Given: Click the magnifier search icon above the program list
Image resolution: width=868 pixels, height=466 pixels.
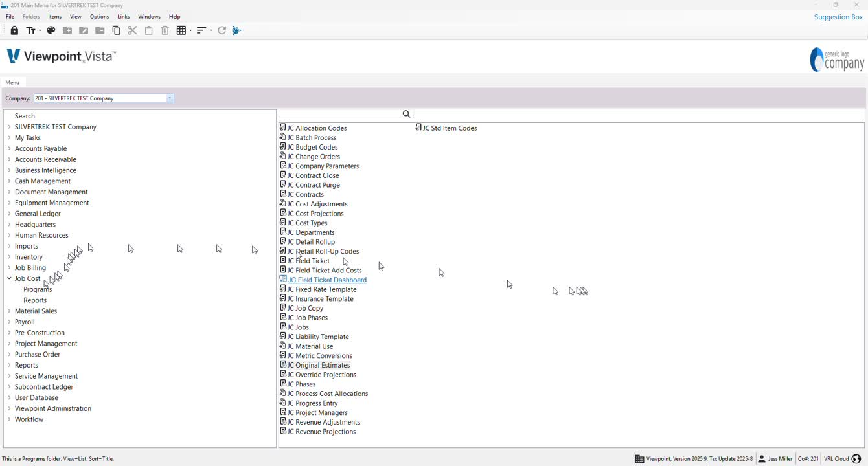Looking at the screenshot, I should 407,114.
